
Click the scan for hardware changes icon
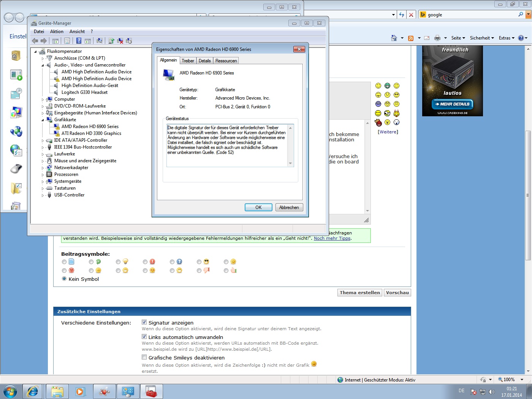coord(100,41)
